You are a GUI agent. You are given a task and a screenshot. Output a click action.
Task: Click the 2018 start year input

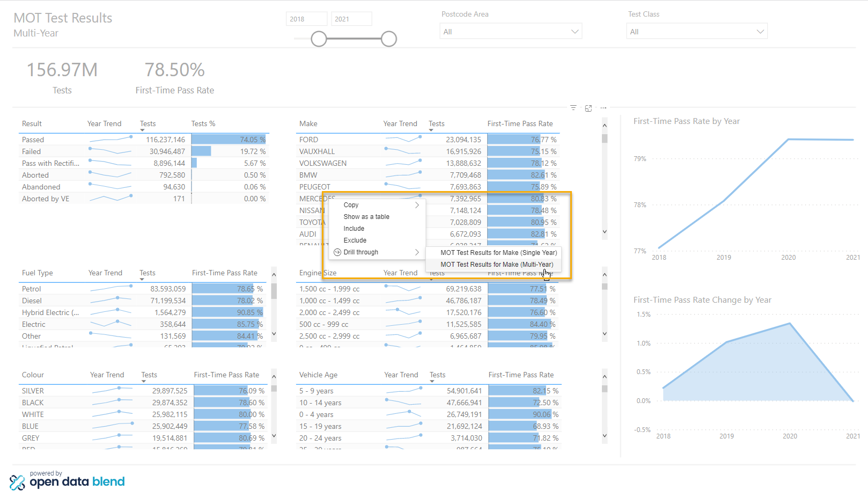306,19
